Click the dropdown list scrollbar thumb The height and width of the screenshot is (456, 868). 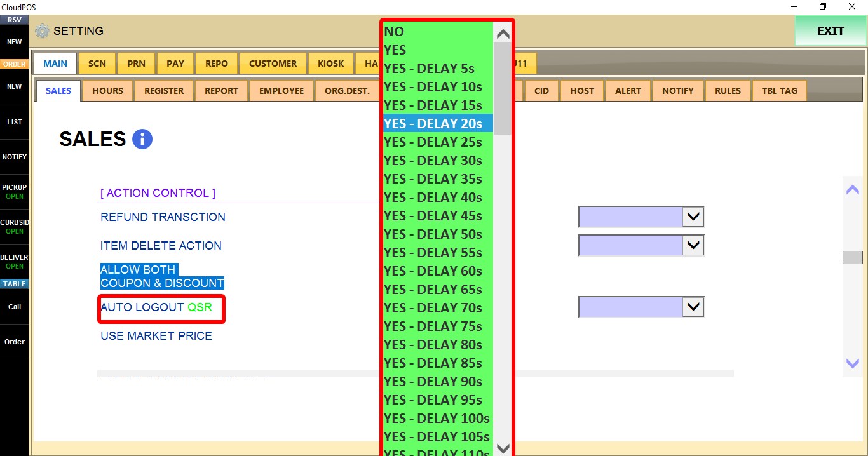(503, 88)
